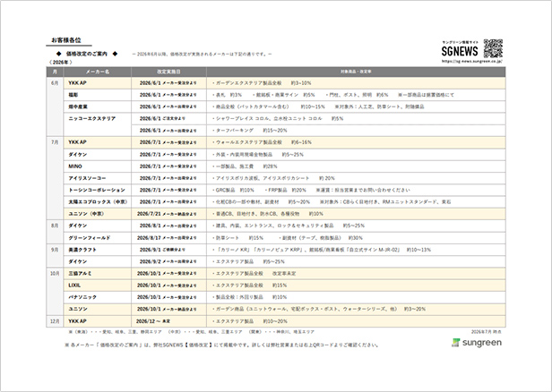Select the 太陽エコブロックス（中京） cell

pyautogui.click(x=98, y=201)
